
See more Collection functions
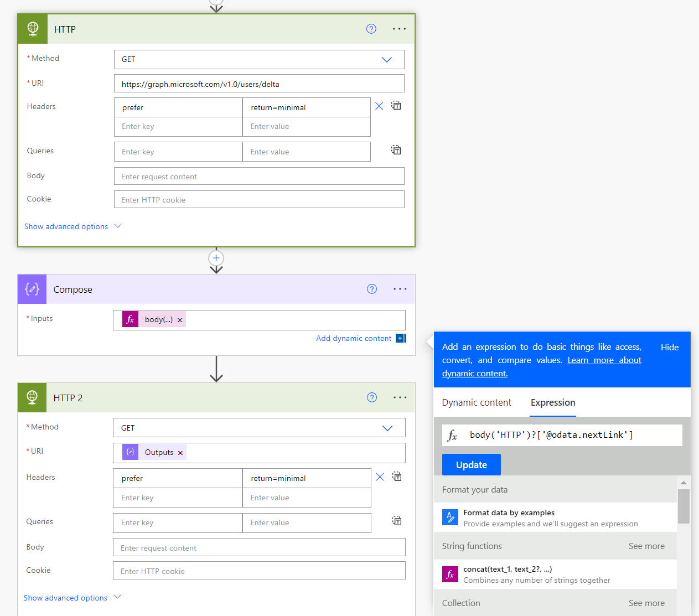point(646,603)
